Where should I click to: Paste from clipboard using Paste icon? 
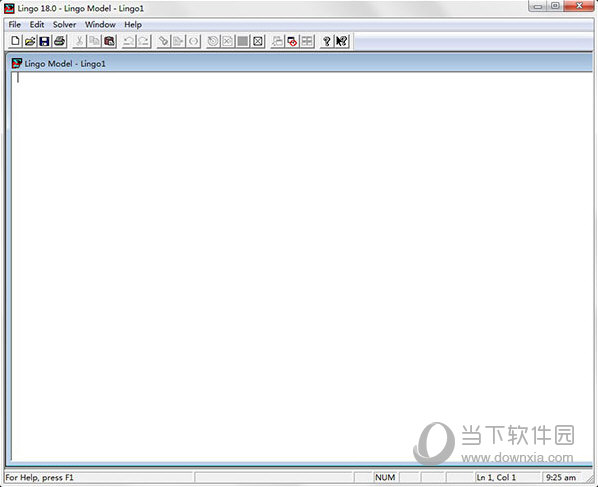pyautogui.click(x=109, y=41)
